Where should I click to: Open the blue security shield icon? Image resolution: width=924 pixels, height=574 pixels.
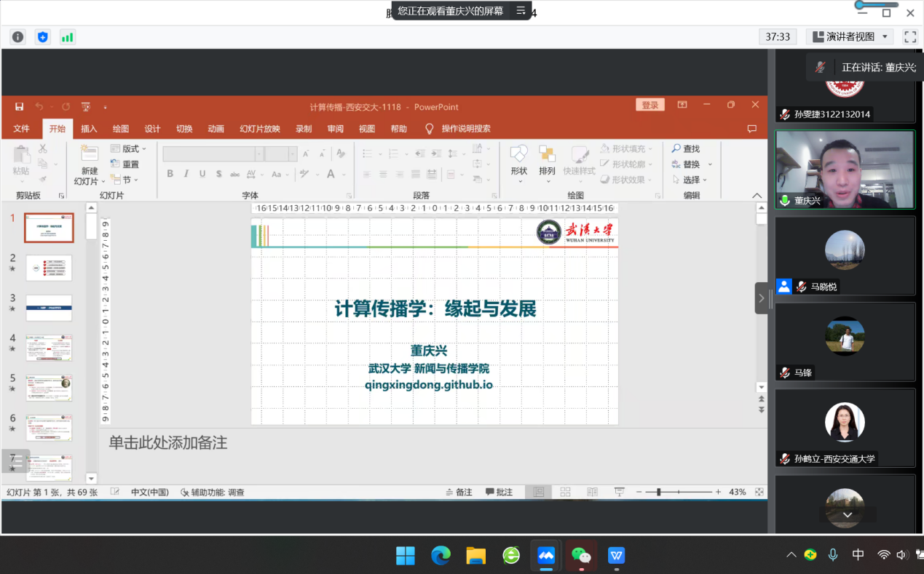[x=43, y=37]
